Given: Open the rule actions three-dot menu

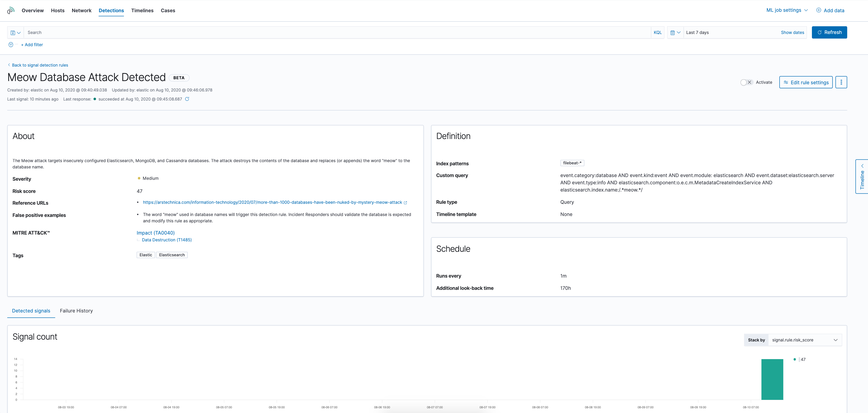Looking at the screenshot, I should click(841, 82).
